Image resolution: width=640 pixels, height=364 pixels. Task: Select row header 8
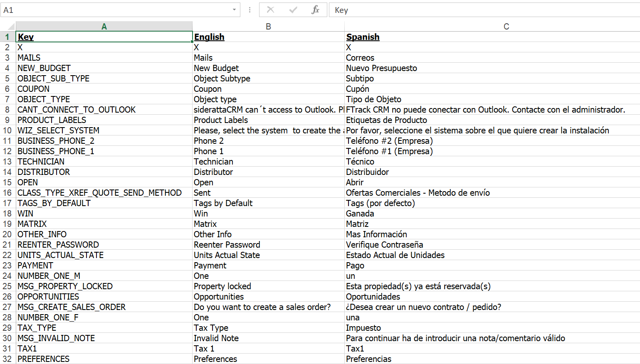(7, 110)
